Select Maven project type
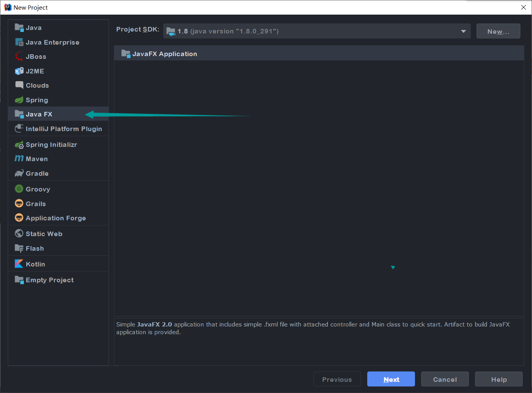 click(58, 159)
